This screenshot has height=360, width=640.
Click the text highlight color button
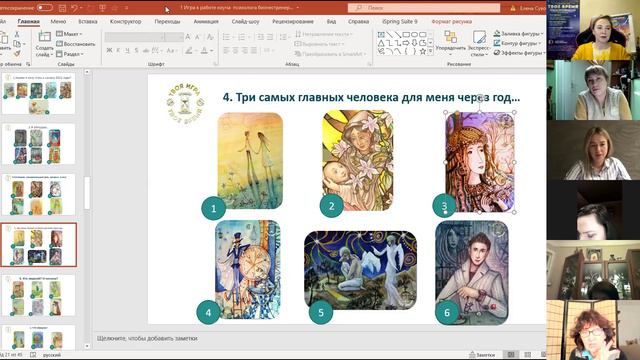click(189, 51)
